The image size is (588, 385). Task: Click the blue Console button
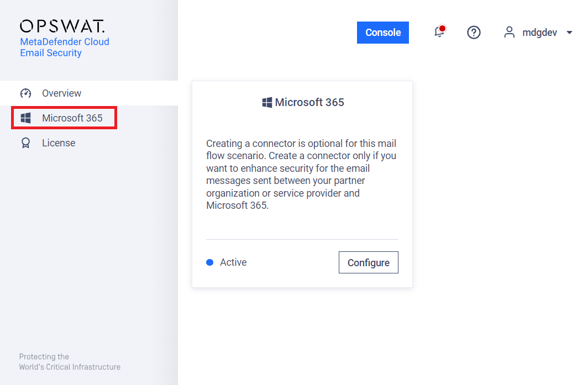point(383,33)
